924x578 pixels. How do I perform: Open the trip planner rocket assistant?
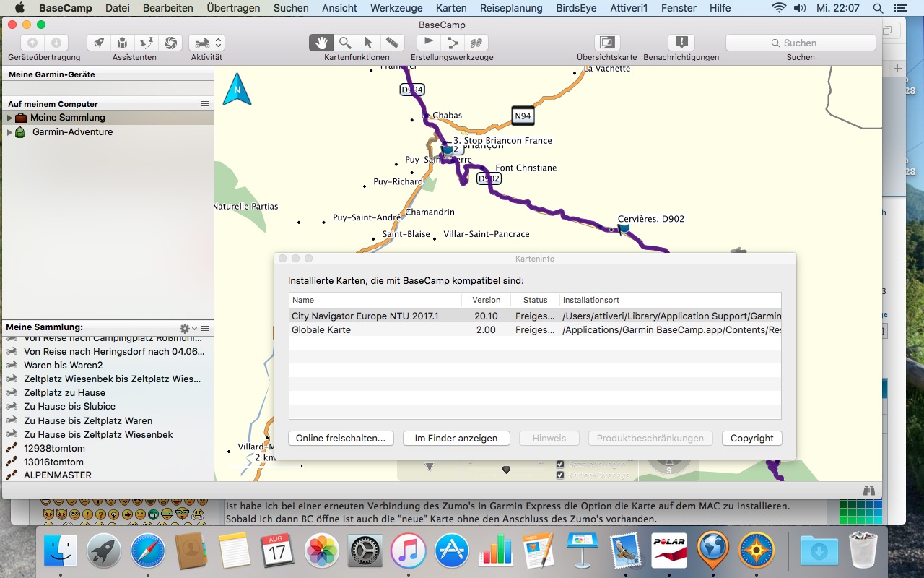point(99,43)
